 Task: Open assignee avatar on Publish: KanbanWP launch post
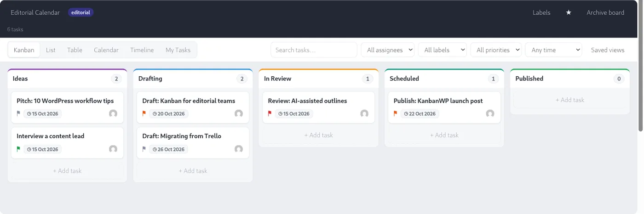[x=490, y=113]
